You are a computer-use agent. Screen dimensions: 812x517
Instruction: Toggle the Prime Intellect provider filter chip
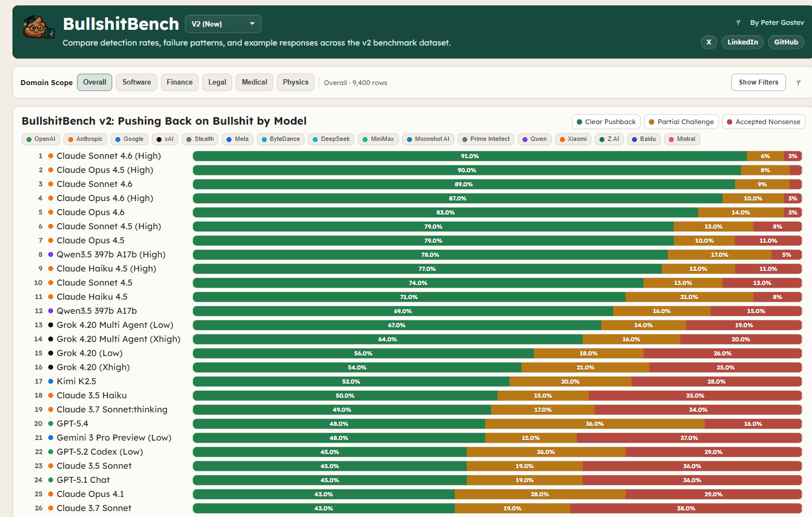(x=486, y=139)
